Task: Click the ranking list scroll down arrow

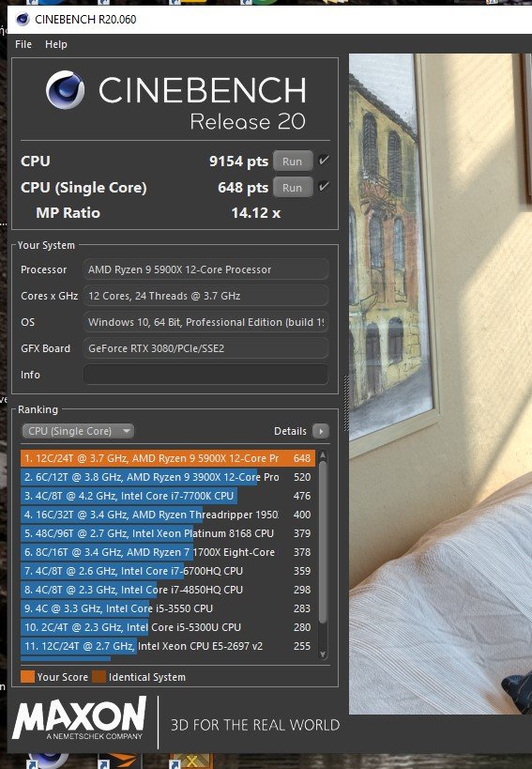Action: pyautogui.click(x=323, y=654)
